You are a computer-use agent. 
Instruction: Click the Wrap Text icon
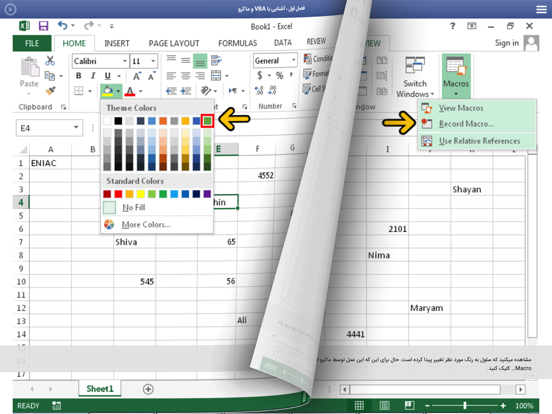(216, 61)
